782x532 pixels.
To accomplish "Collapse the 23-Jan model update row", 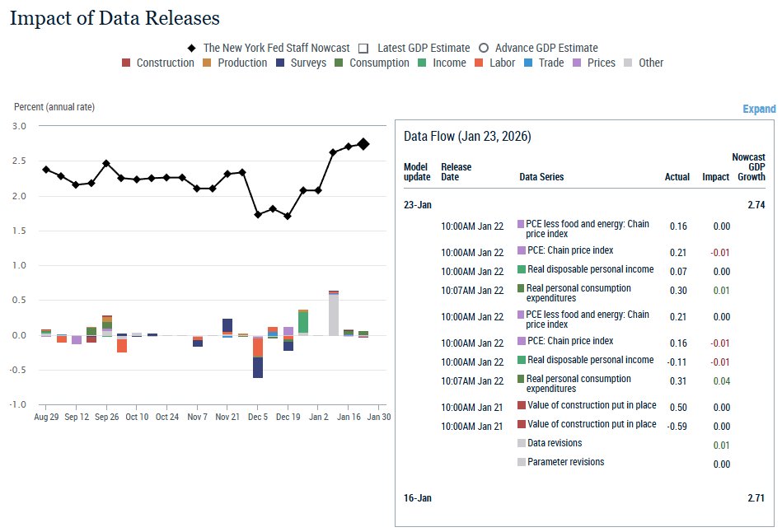I will (x=417, y=204).
